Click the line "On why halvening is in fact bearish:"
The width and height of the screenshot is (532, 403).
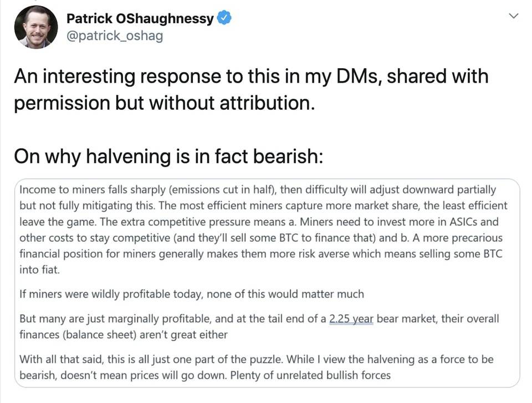[168, 156]
